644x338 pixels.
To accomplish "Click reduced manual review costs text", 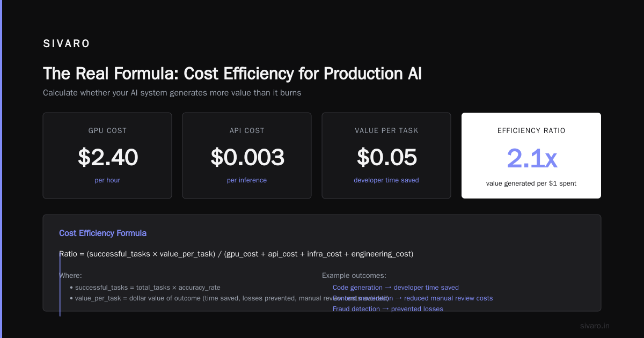I will pos(448,298).
